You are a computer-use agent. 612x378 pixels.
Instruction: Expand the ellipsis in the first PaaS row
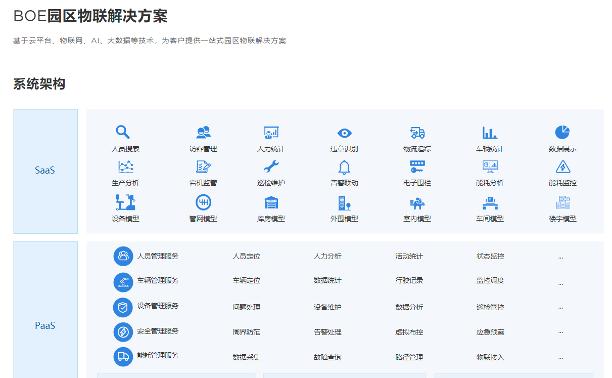560,258
